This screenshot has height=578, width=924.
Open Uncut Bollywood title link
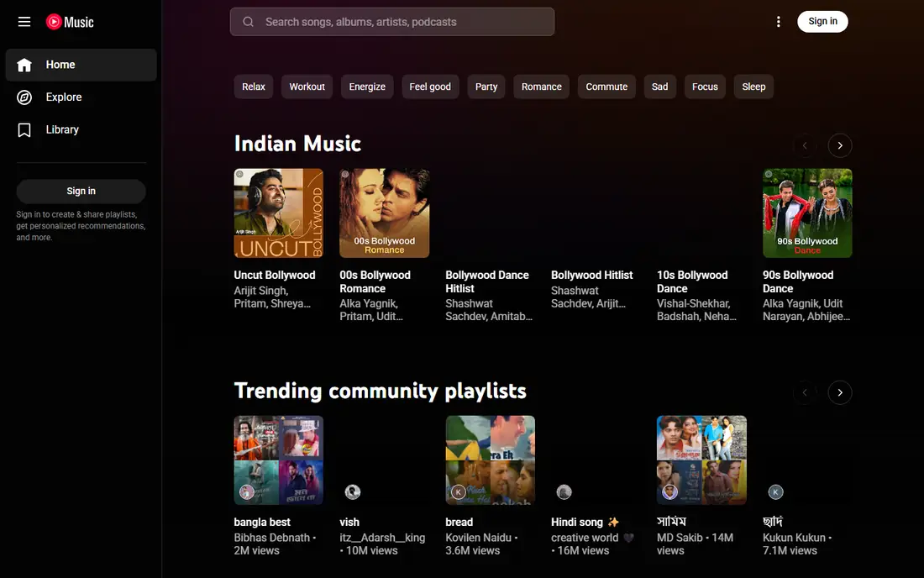[x=275, y=276]
